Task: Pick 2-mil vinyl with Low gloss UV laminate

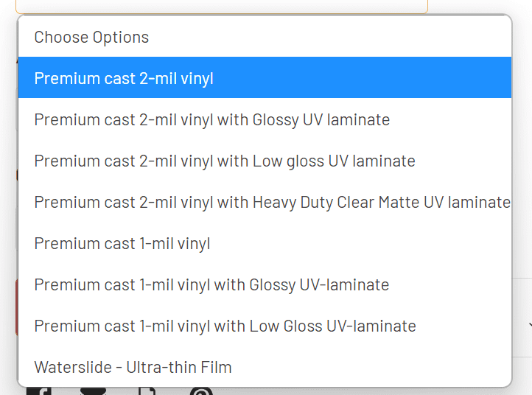Action: (x=224, y=161)
